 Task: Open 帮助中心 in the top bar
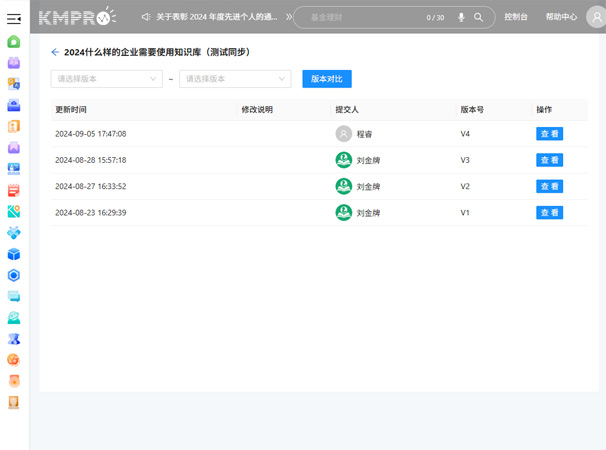pos(561,17)
